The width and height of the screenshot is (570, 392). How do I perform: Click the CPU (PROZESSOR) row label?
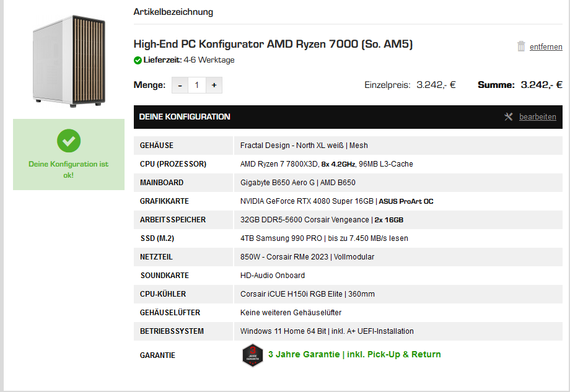click(173, 164)
